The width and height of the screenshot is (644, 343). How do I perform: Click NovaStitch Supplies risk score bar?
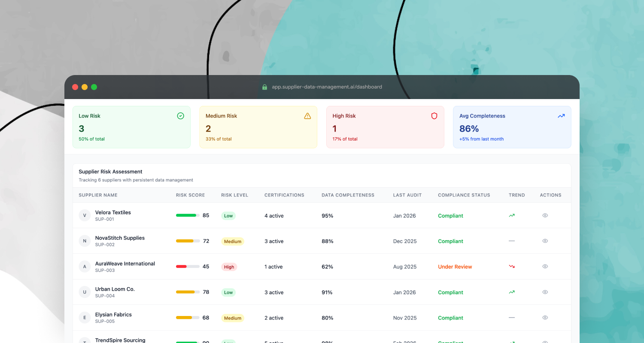tap(188, 241)
